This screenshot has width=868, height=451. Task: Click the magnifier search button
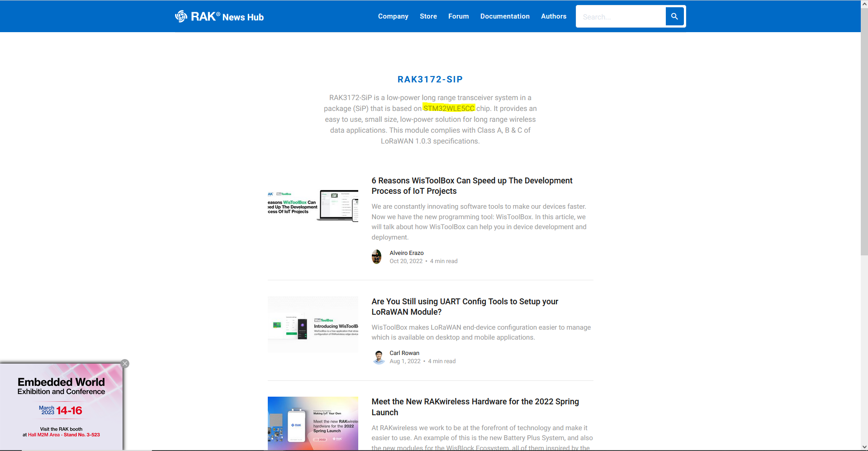click(674, 16)
